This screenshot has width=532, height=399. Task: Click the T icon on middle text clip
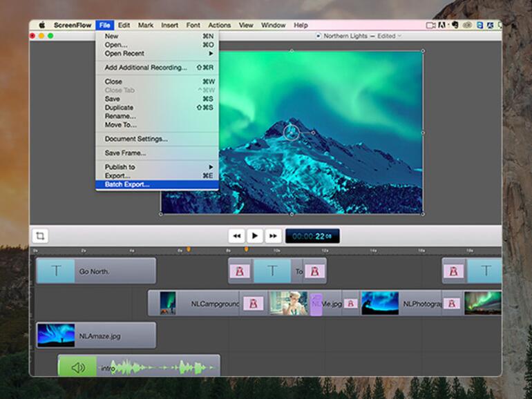pos(272,271)
